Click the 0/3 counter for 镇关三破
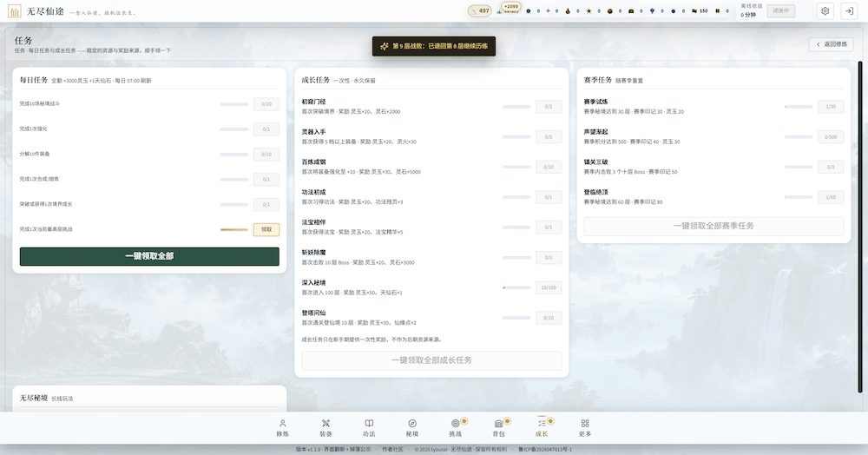This screenshot has height=455, width=868. pos(831,167)
